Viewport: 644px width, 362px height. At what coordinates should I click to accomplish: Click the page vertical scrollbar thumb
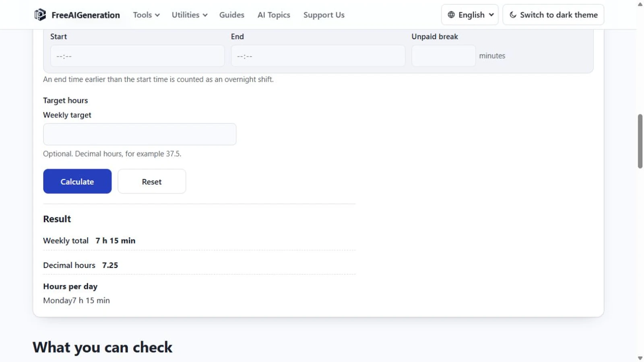pos(640,141)
